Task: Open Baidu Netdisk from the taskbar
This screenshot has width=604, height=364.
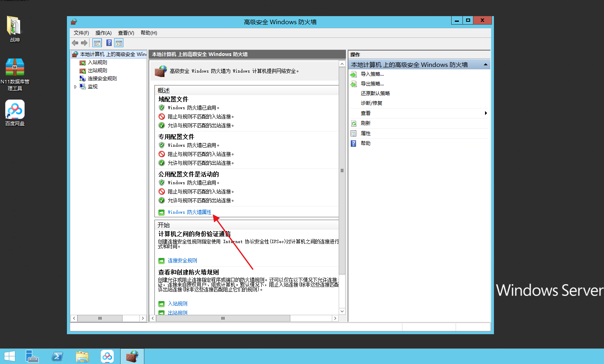Action: [x=107, y=357]
